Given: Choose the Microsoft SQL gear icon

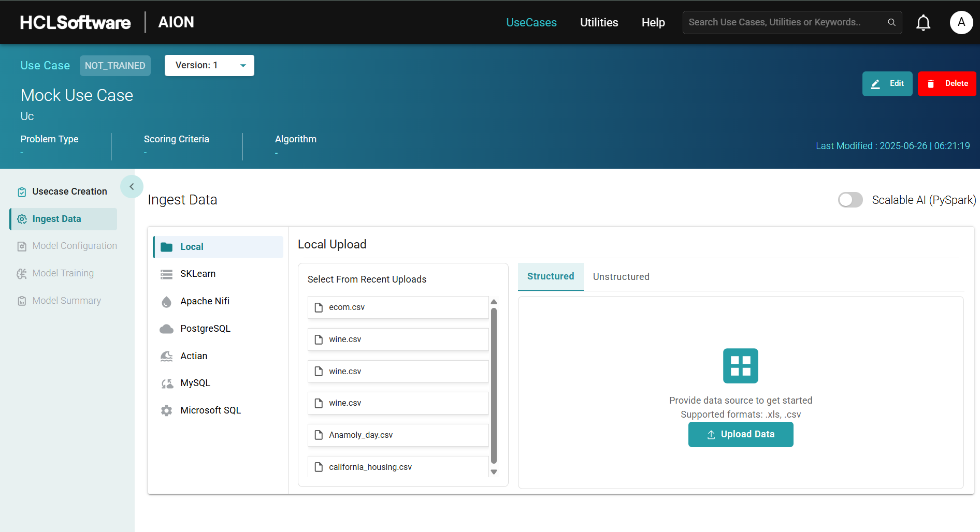Looking at the screenshot, I should pos(166,410).
